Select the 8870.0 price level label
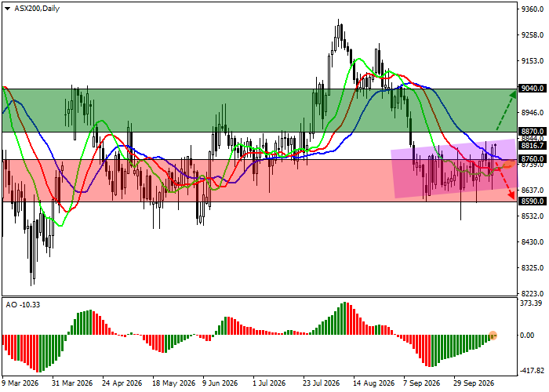Screen dimensions: 549x392 pyautogui.click(x=533, y=132)
